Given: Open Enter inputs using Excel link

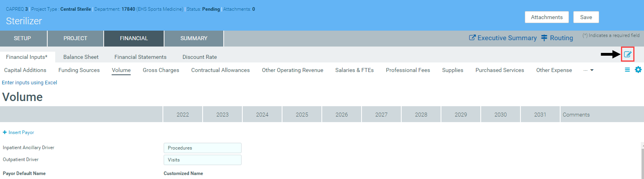Looking at the screenshot, I should click(x=29, y=82).
